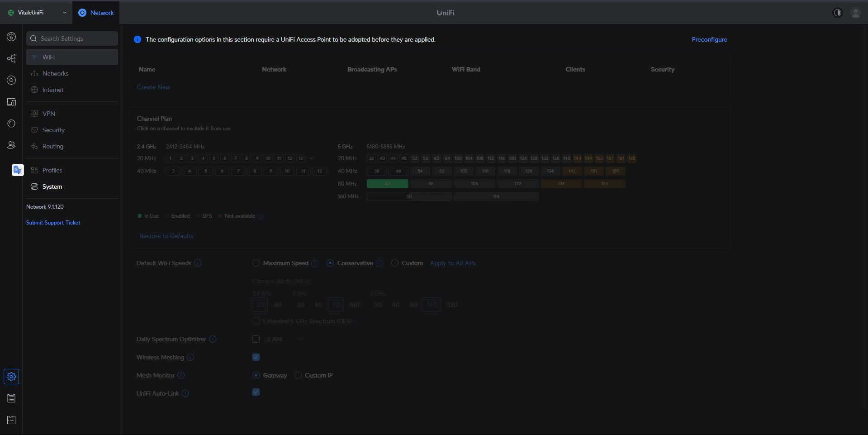Click Submit Support Ticket link
Screen dimensions: 868x435
(x=53, y=223)
